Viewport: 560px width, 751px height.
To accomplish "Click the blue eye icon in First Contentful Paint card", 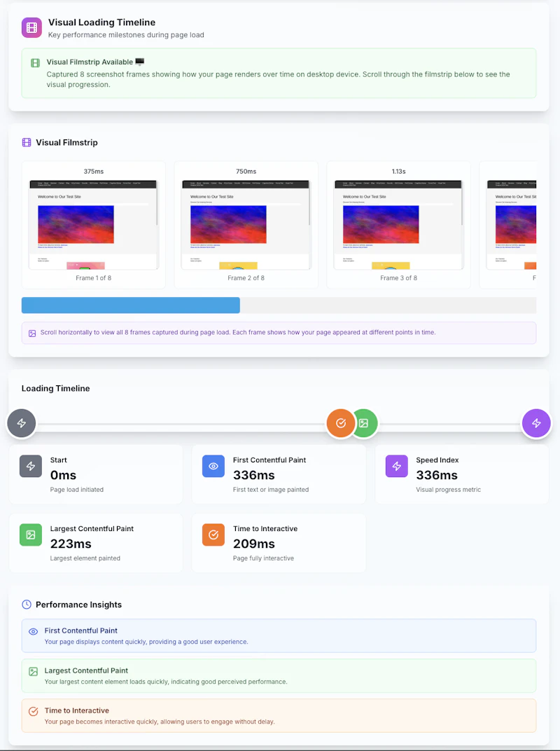I will 213,466.
